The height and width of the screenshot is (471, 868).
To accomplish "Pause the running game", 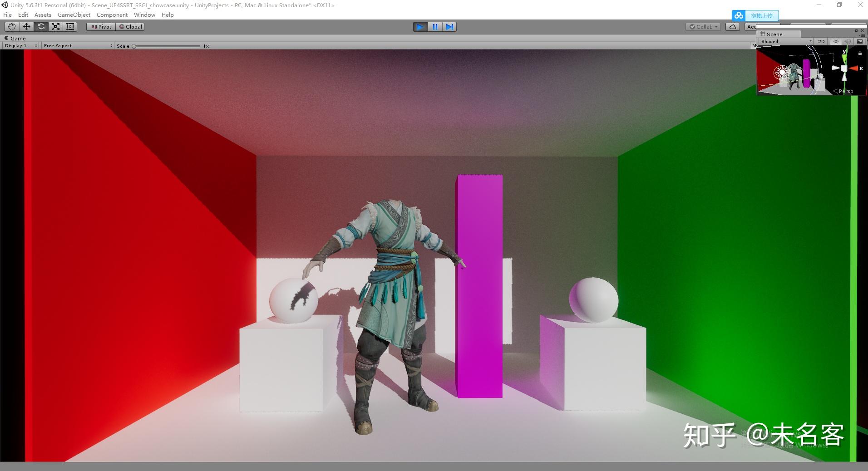I will pos(434,27).
